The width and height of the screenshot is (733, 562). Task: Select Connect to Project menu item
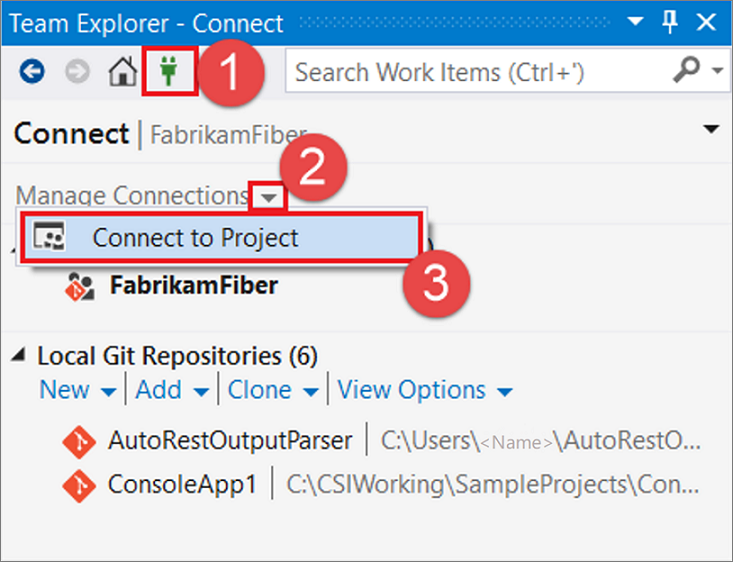221,238
